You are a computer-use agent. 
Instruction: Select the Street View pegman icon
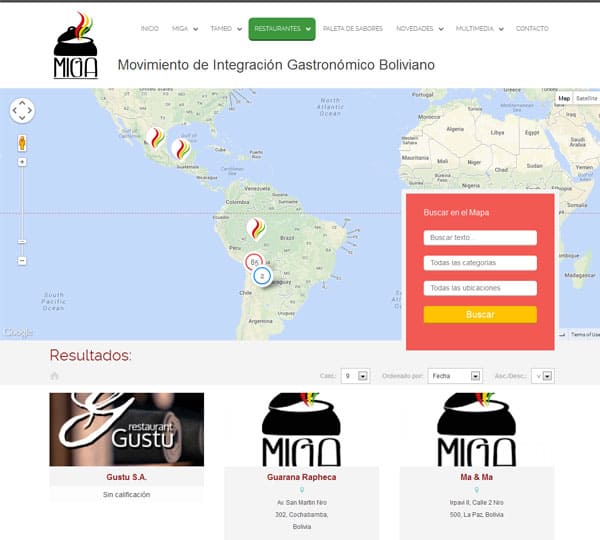[x=22, y=143]
